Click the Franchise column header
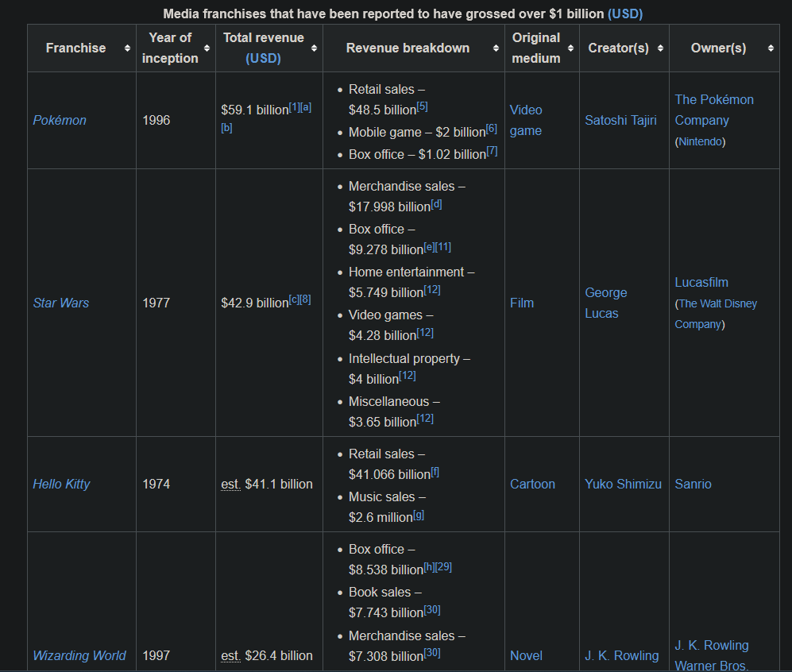 pyautogui.click(x=81, y=48)
